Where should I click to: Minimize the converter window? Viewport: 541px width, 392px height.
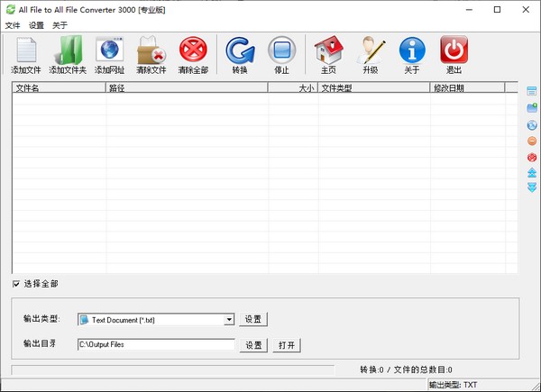469,10
